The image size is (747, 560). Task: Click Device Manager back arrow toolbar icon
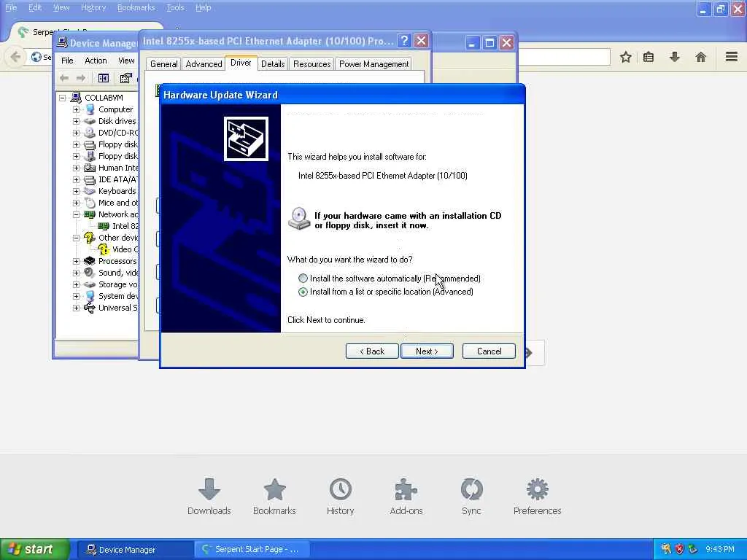64,78
